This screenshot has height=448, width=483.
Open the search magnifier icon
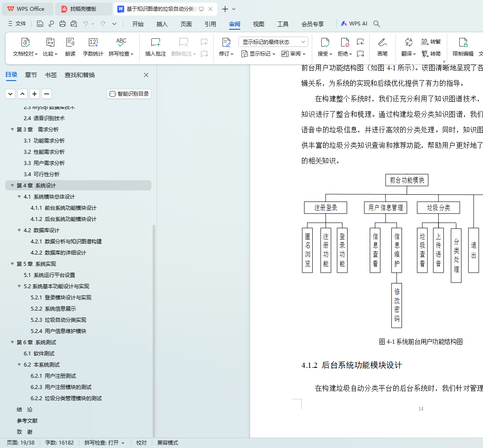coord(376,24)
